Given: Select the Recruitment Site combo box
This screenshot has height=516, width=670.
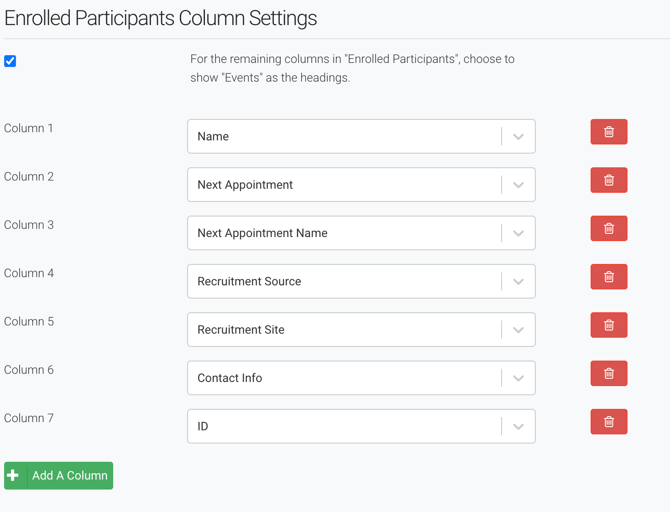Looking at the screenshot, I should coord(340,330).
